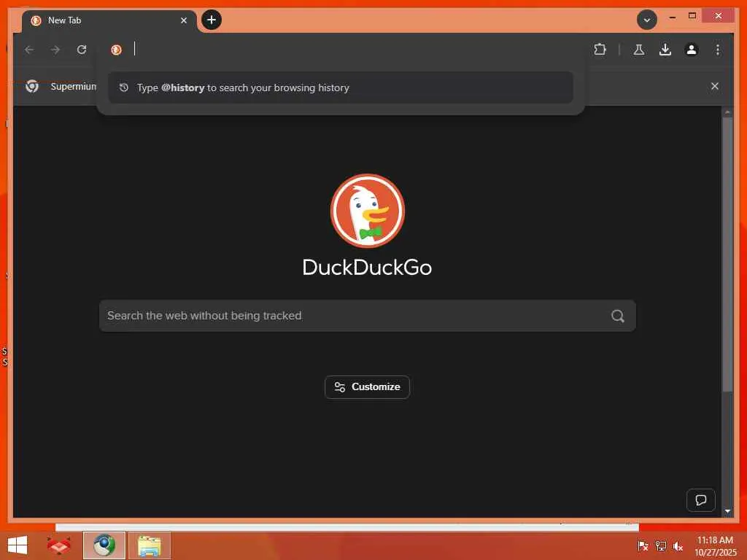
Task: Click the network tray icon
Action: [661, 545]
